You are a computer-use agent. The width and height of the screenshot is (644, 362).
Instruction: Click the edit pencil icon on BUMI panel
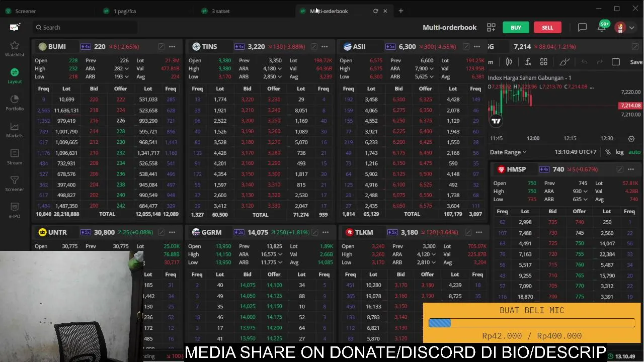[161, 46]
